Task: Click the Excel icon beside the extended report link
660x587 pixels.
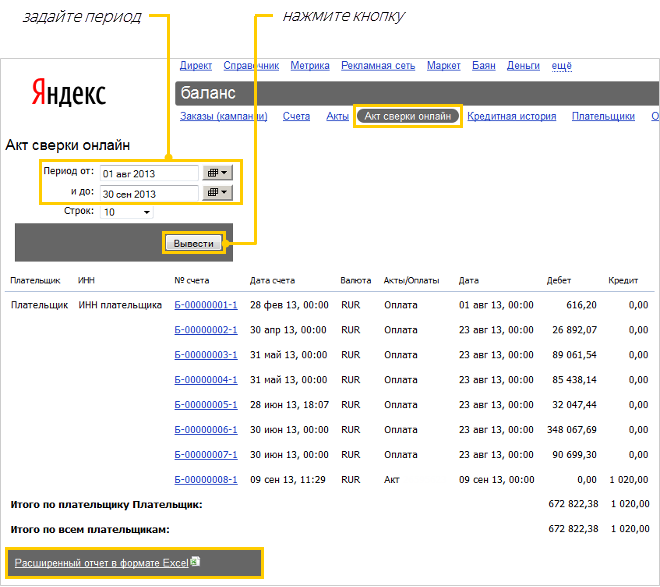Action: (195, 561)
